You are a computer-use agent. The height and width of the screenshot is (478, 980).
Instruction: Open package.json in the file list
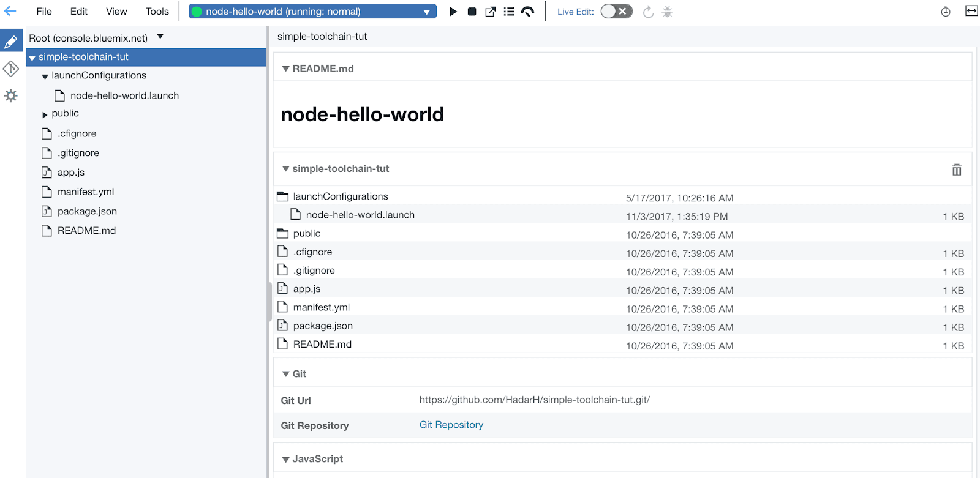point(323,326)
